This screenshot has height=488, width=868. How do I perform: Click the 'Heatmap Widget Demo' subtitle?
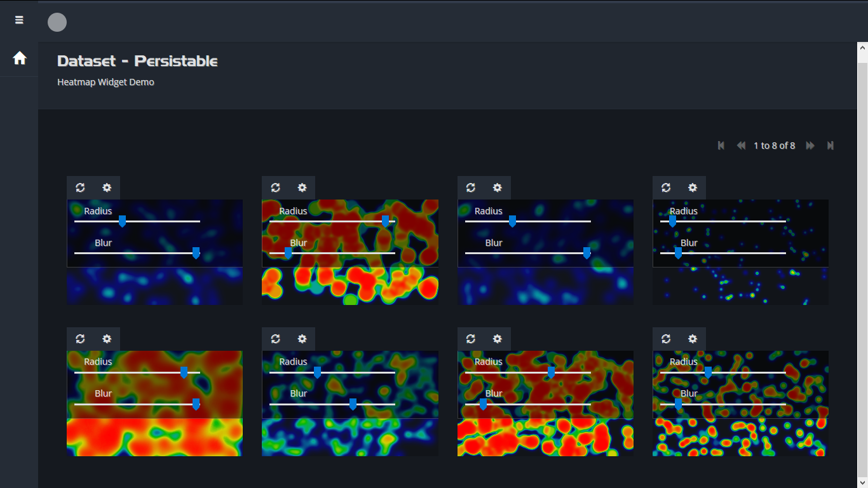105,82
